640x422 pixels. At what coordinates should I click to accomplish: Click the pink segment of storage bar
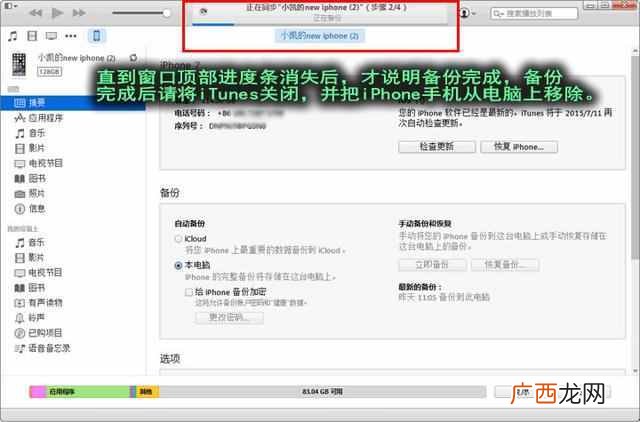tap(37, 392)
